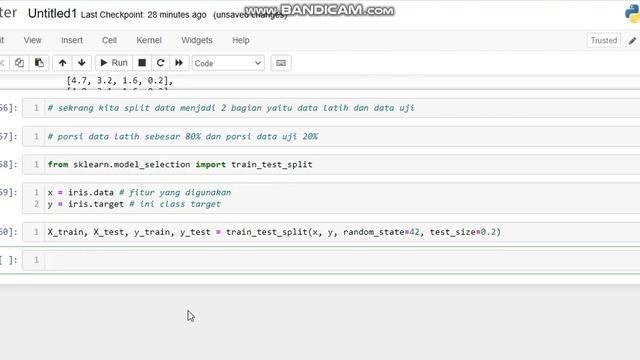Screen dimensions: 640x360
Task: Open the Widgets menu
Action: pyautogui.click(x=197, y=40)
